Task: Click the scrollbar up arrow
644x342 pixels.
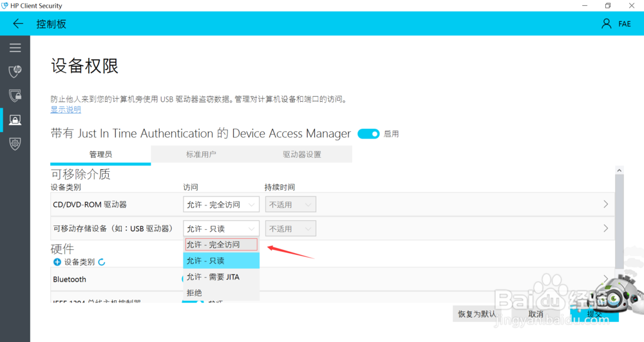Action: (620, 170)
